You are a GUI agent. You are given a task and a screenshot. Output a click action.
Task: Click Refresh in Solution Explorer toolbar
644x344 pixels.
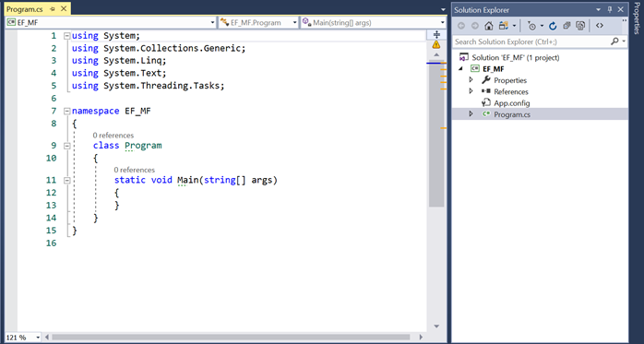click(x=553, y=26)
